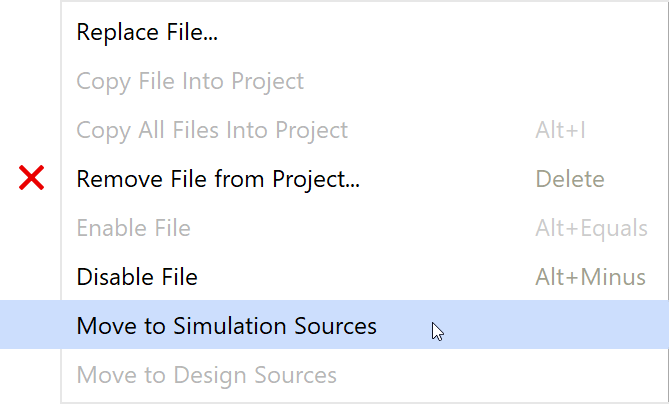The height and width of the screenshot is (404, 669).
Task: Select "Remove File from Project..." entry
Action: point(218,179)
